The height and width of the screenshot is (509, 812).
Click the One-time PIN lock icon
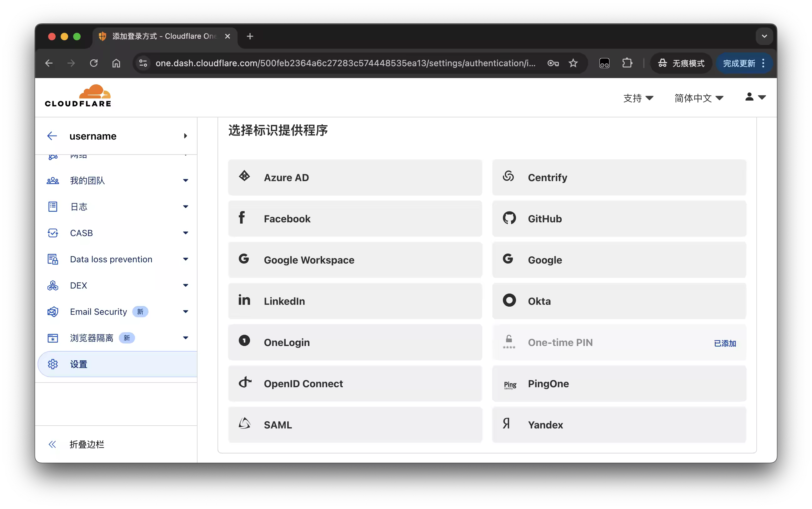click(x=509, y=342)
